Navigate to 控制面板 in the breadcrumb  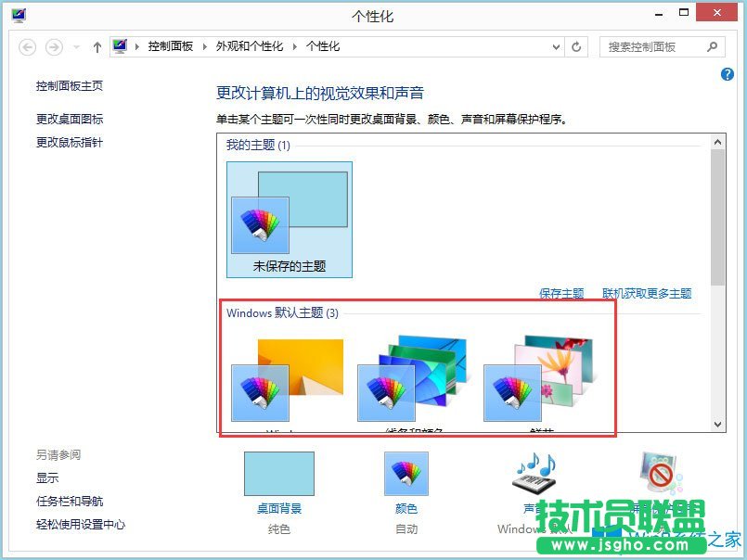172,45
